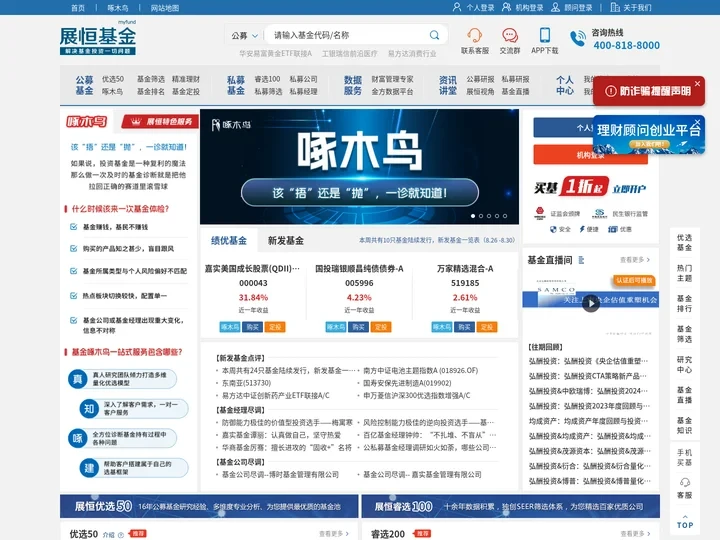This screenshot has width=720, height=540.
Task: Click 定投 for fund 005996
Action: (381, 327)
